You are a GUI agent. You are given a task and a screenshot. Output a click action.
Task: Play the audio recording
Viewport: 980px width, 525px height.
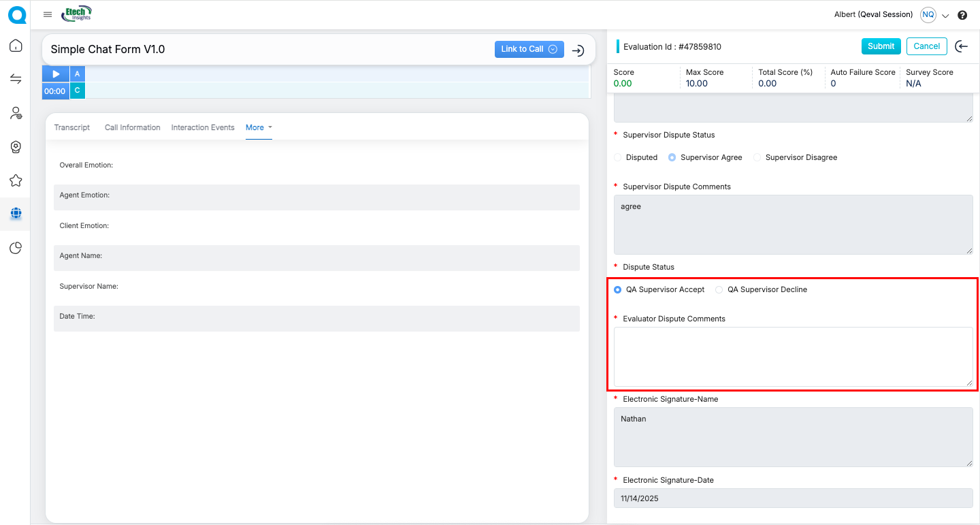[x=56, y=74]
